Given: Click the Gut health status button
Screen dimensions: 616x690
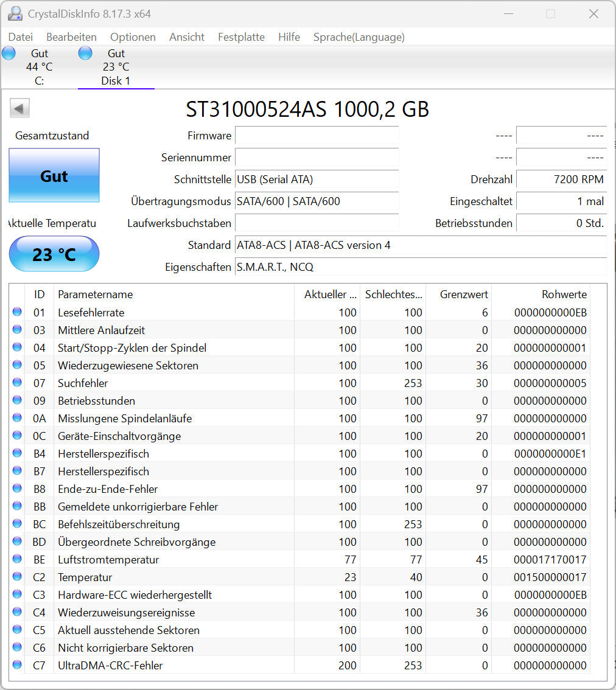Looking at the screenshot, I should (x=54, y=176).
